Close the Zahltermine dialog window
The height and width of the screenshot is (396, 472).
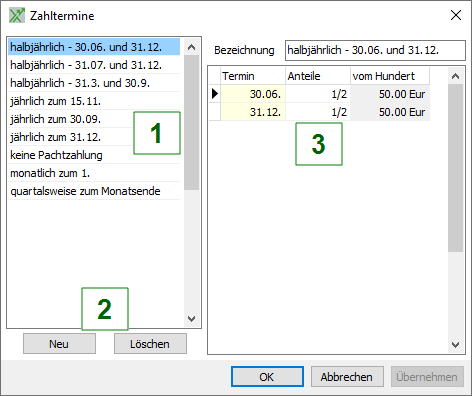click(456, 15)
